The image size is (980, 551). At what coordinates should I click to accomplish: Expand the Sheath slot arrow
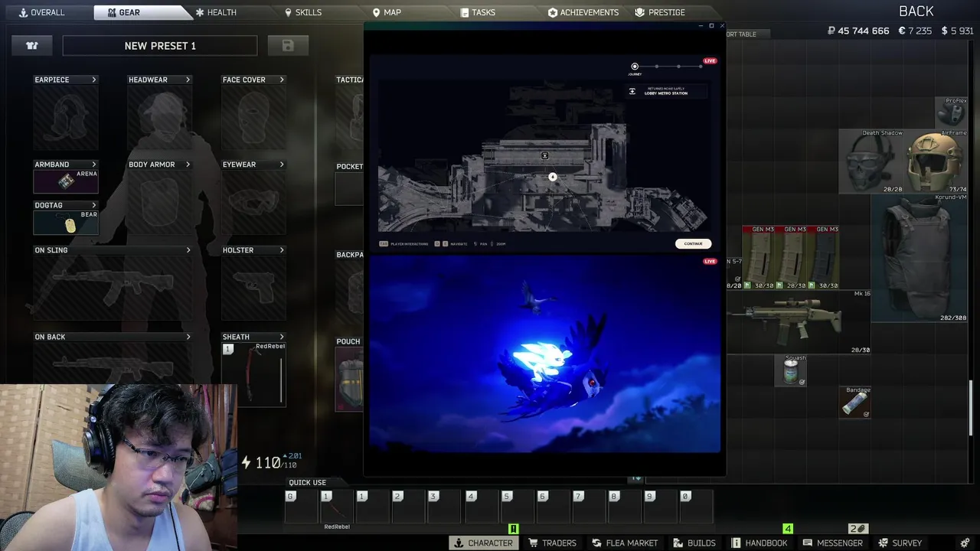click(282, 337)
